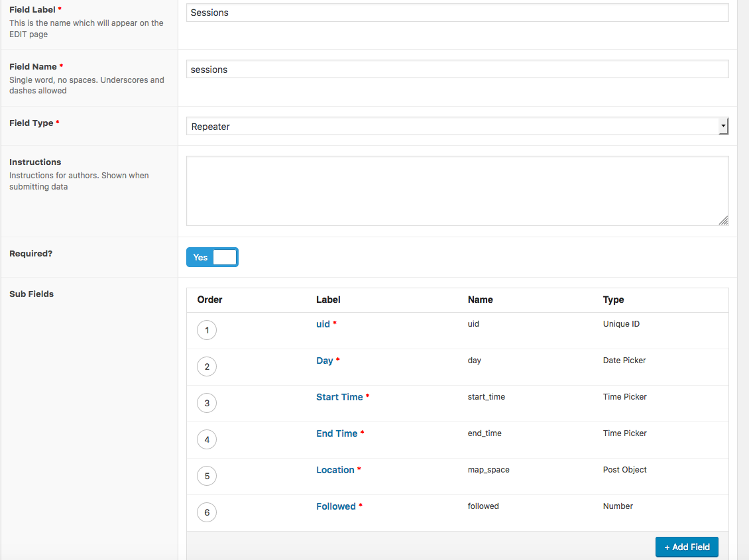This screenshot has height=560, width=749.
Task: Open the Start Time sub field
Action: (x=339, y=396)
